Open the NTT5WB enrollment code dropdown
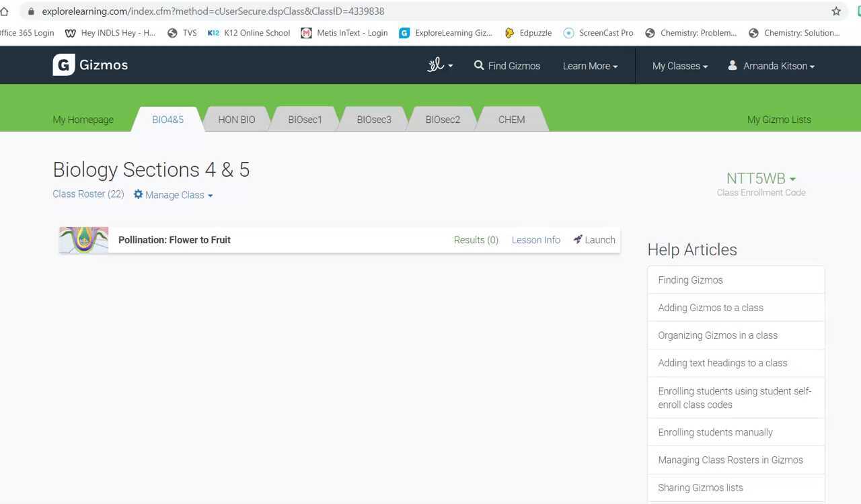Image resolution: width=861 pixels, height=504 pixels. point(761,179)
